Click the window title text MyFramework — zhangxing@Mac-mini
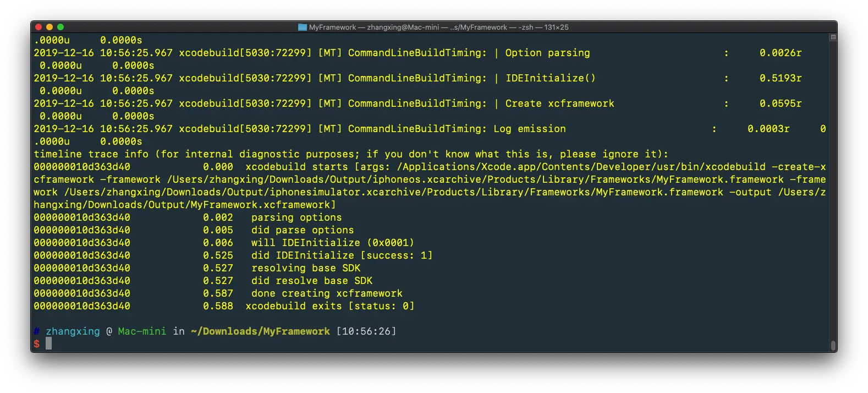868x393 pixels. 374,27
